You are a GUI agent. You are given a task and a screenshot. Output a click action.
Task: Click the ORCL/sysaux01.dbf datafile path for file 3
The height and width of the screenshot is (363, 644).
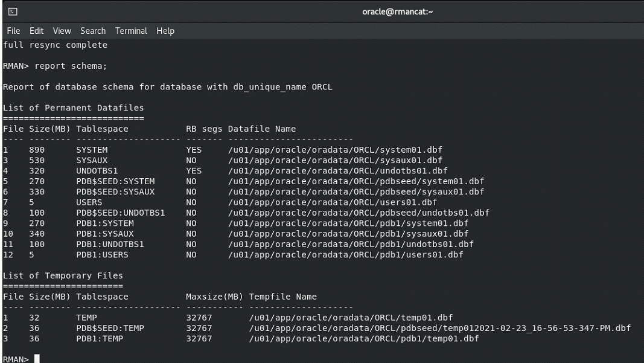coord(336,160)
